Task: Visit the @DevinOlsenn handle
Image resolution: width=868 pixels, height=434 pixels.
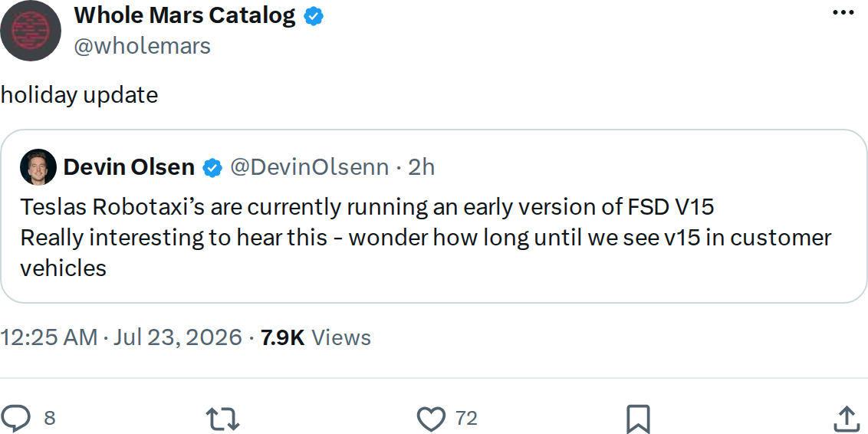Action: pyautogui.click(x=310, y=167)
